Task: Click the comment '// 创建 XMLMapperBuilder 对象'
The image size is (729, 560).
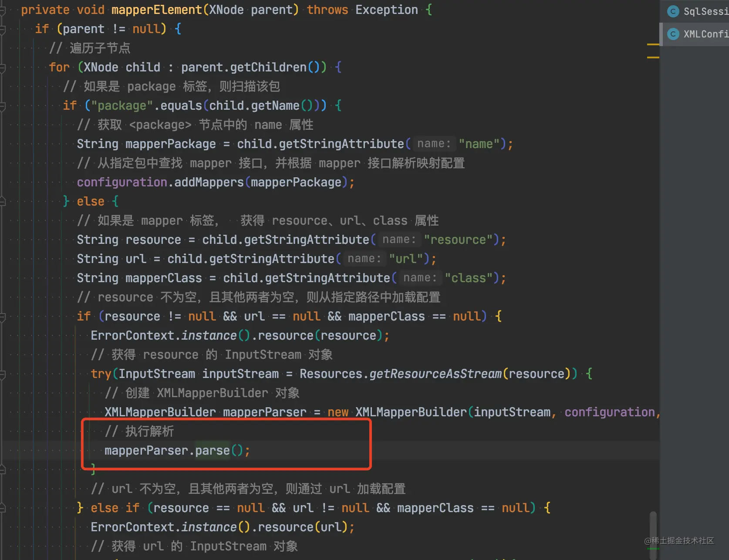Action: click(x=202, y=393)
